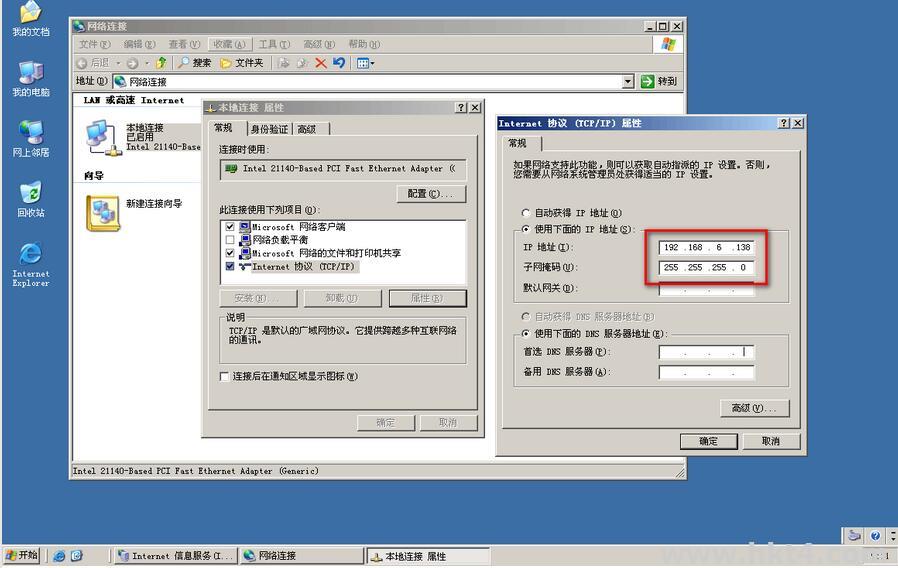Open the forward button history dropdown arrow

click(147, 63)
